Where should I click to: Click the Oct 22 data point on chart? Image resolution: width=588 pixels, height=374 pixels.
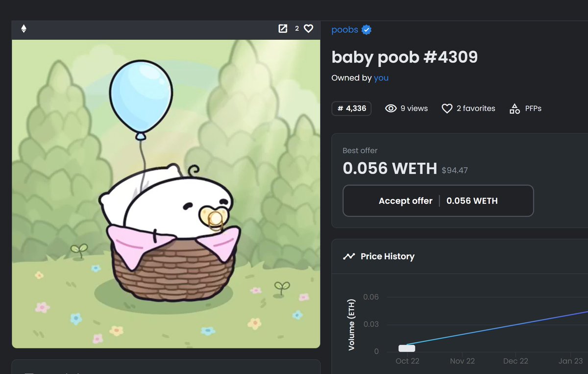tap(407, 349)
